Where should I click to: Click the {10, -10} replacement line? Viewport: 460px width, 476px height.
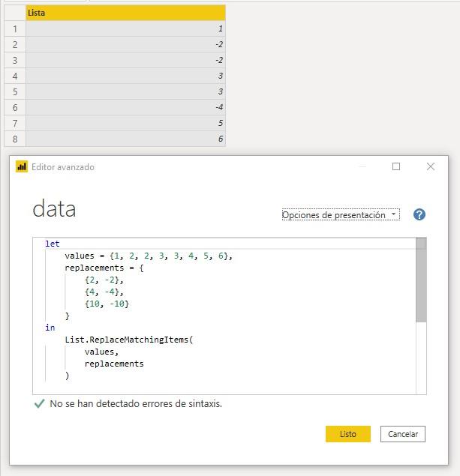click(107, 304)
